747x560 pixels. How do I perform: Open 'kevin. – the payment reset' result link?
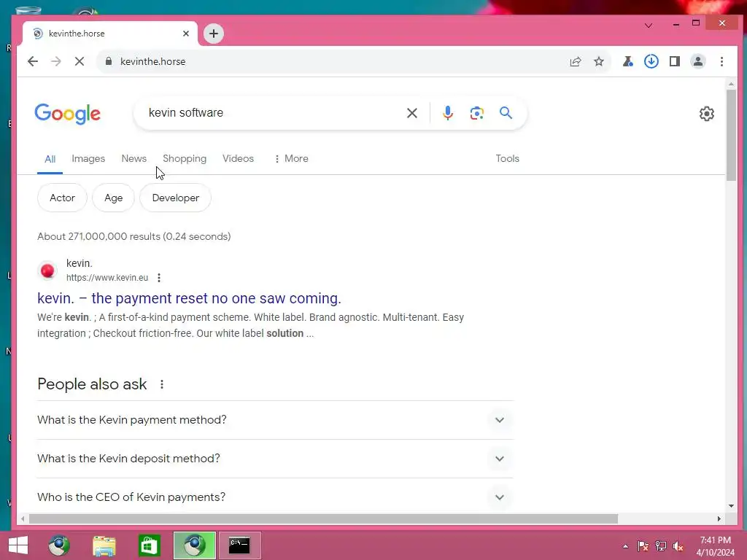point(189,298)
